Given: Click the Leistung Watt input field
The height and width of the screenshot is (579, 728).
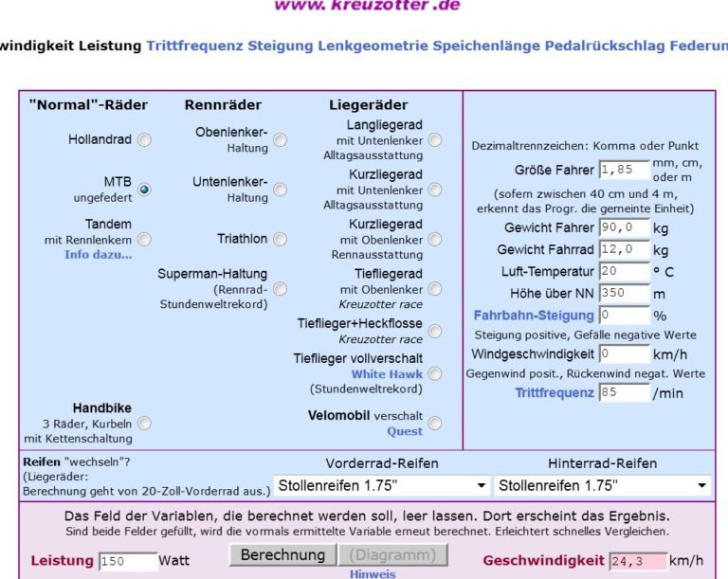Looking at the screenshot, I should [x=128, y=561].
